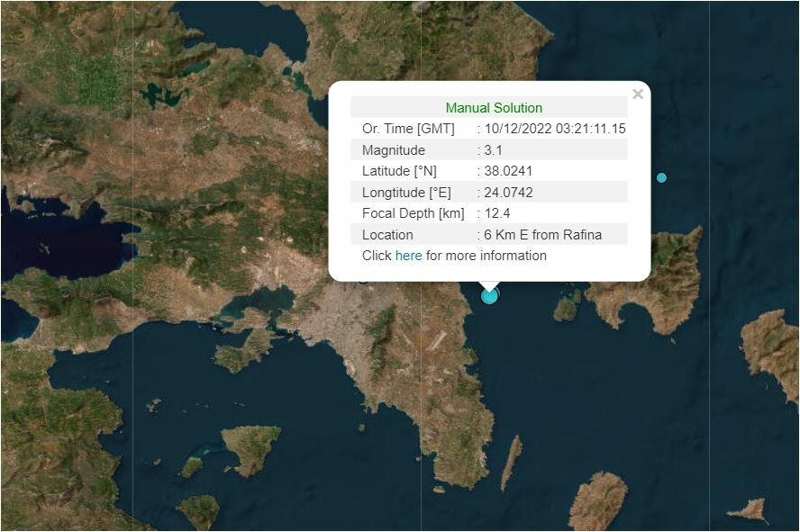Click the origin time value 10/12/2022 03:21:11.15
This screenshot has height=532, width=800.
(x=555, y=129)
